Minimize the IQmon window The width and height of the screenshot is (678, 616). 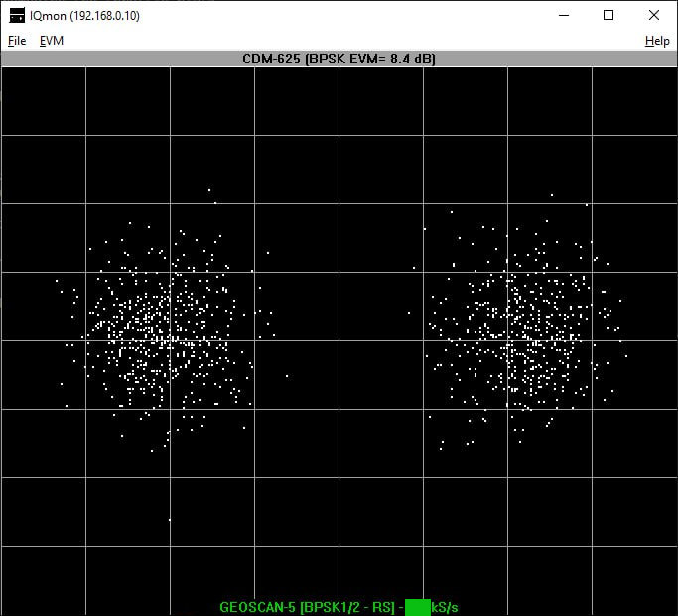[x=564, y=15]
